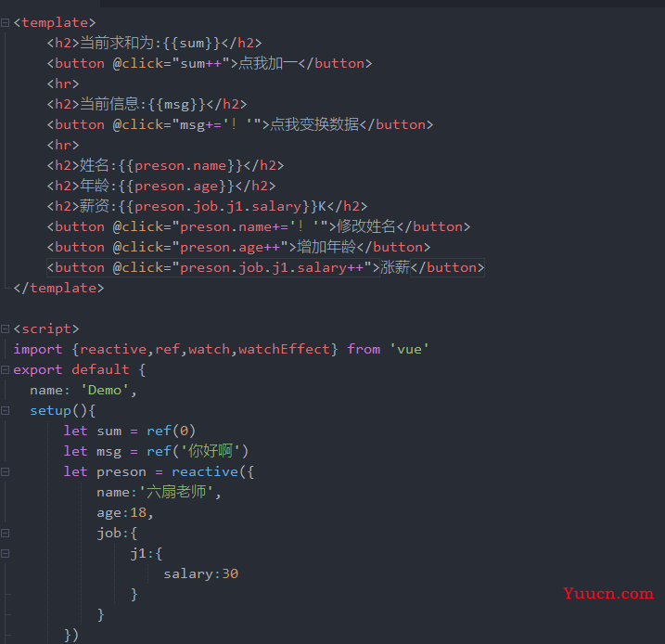Click the 修改姓名 button code line
665x644 pixels.
pyautogui.click(x=259, y=226)
